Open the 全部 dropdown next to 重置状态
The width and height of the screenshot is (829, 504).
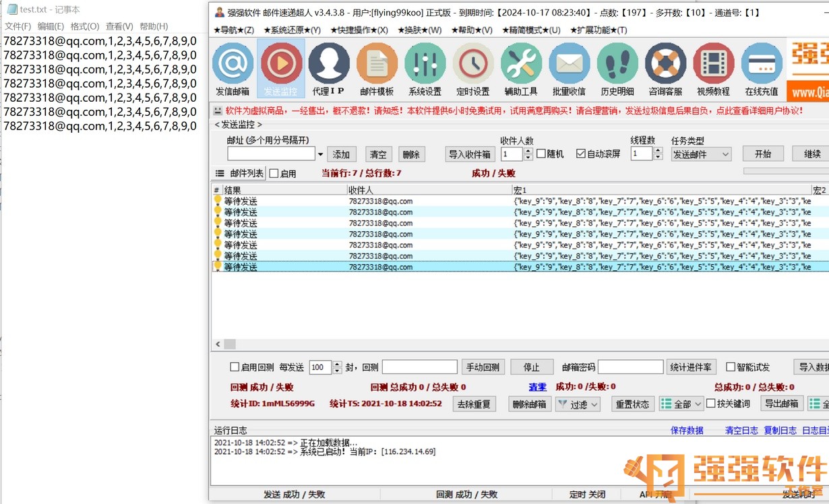[x=681, y=404]
